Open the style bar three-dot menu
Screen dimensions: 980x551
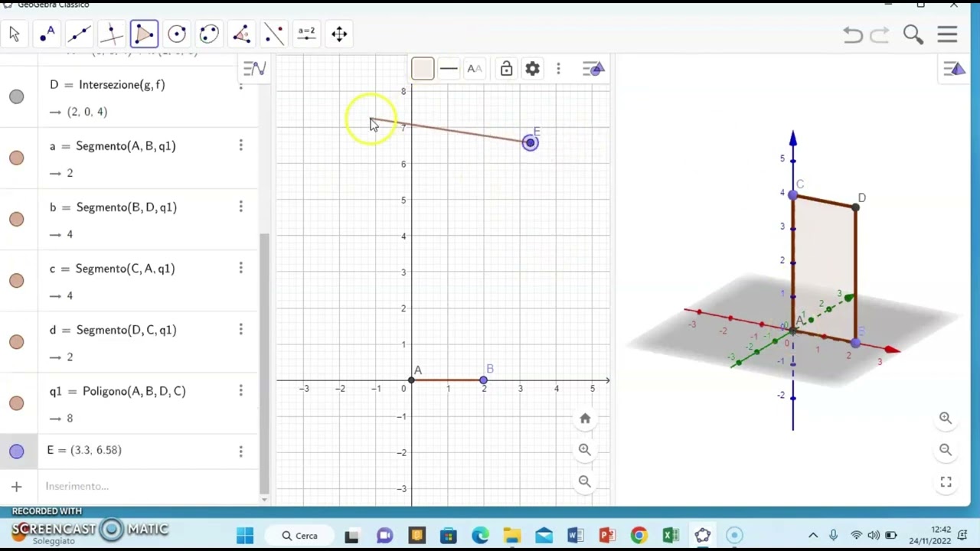click(558, 69)
